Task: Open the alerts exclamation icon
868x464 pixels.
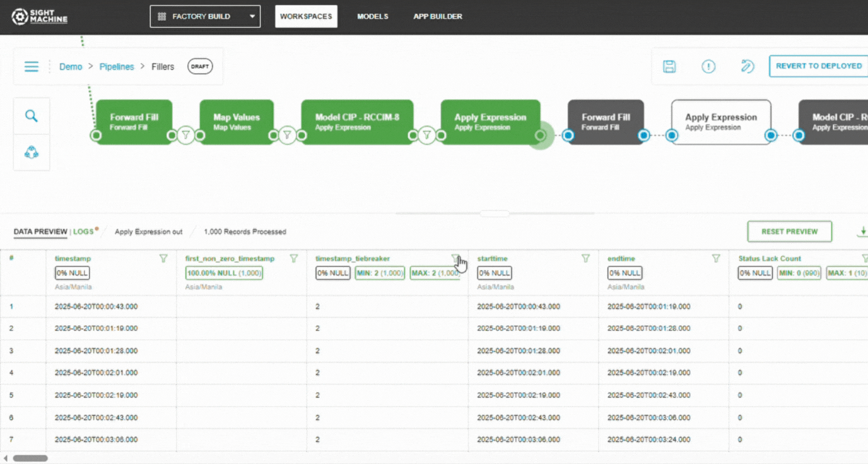Action: click(708, 66)
